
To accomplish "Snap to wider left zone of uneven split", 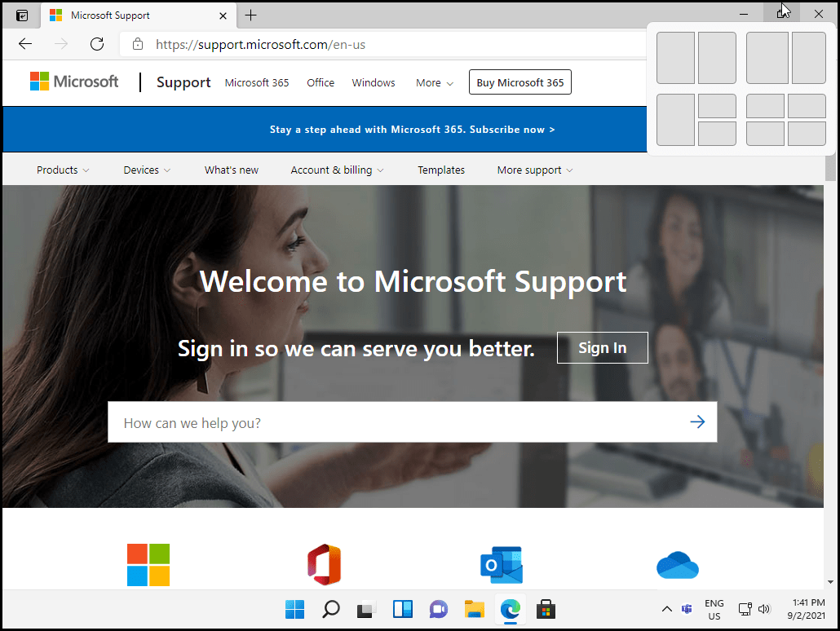I will click(767, 58).
